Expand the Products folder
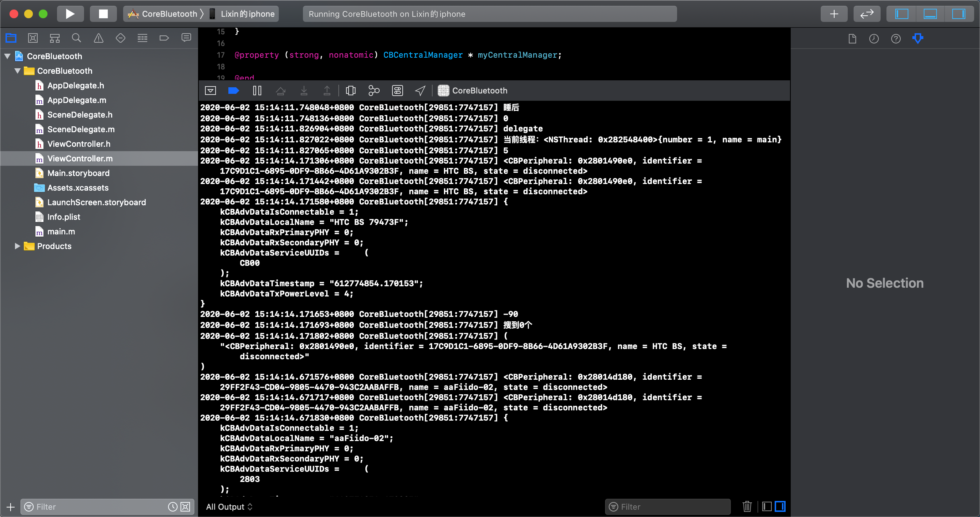 (17, 246)
